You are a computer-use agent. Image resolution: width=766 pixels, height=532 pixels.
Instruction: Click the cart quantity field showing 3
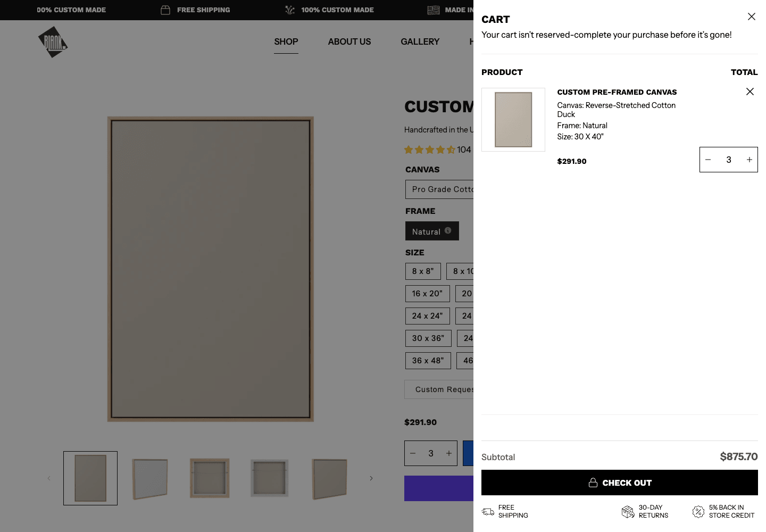click(x=729, y=160)
